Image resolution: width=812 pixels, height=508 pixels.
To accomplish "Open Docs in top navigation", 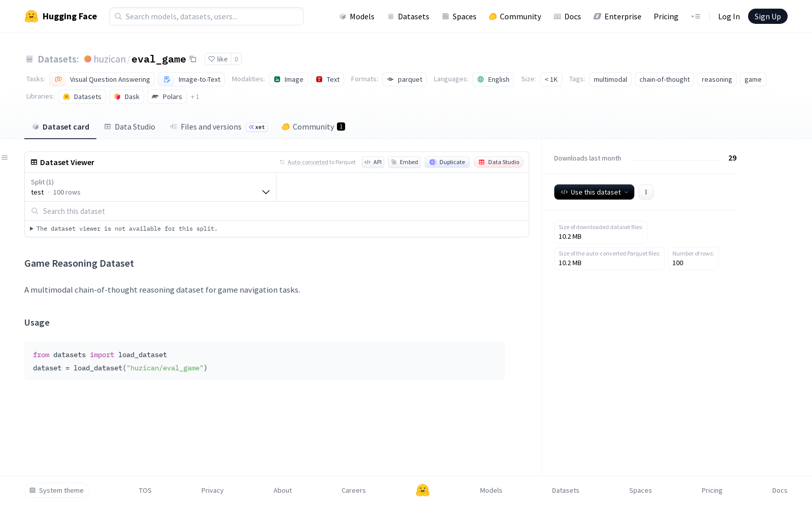I will pyautogui.click(x=567, y=16).
